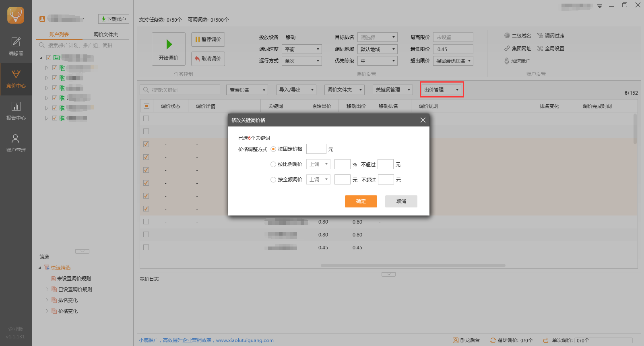Open 集团网址 group URL setting
Screen dimensions: 644x346
click(518, 49)
